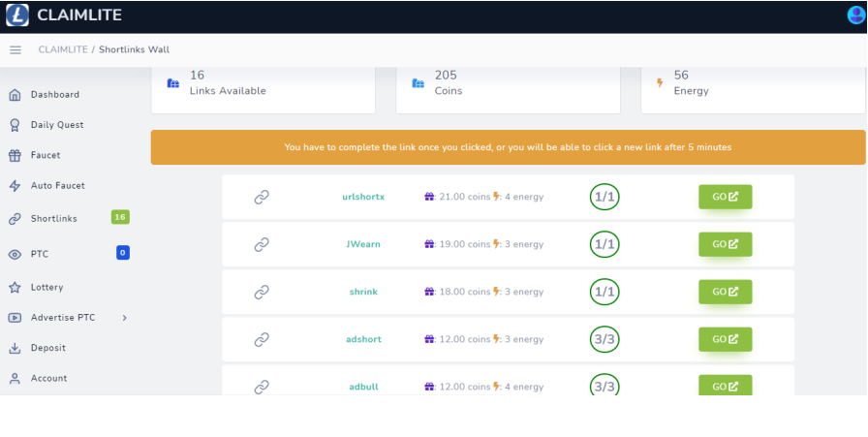Click the Faucet gift icon
This screenshot has height=437, width=868.
15,156
